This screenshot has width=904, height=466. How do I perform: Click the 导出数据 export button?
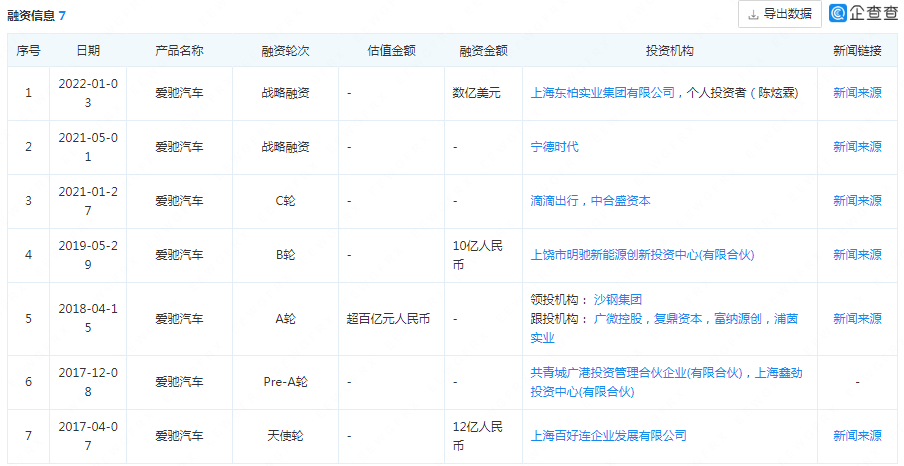[x=779, y=14]
